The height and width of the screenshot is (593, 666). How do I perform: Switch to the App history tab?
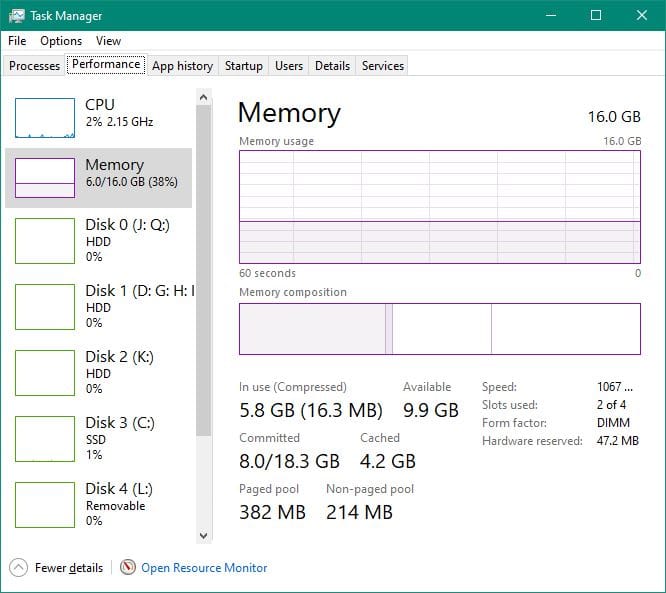tap(182, 66)
